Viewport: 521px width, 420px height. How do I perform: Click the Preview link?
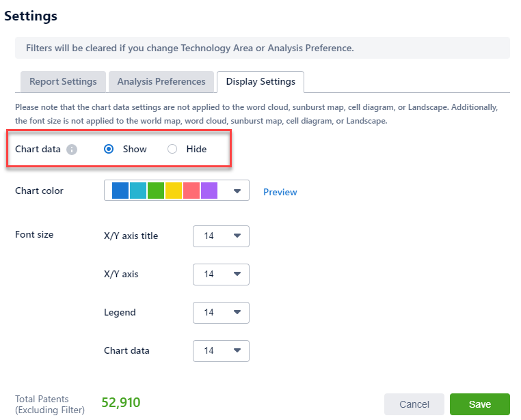280,193
